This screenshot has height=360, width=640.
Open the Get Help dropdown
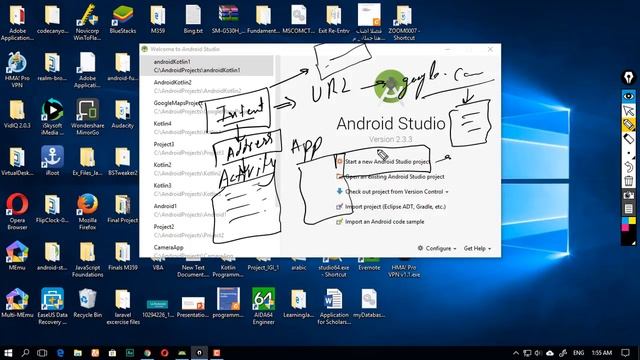pos(477,248)
